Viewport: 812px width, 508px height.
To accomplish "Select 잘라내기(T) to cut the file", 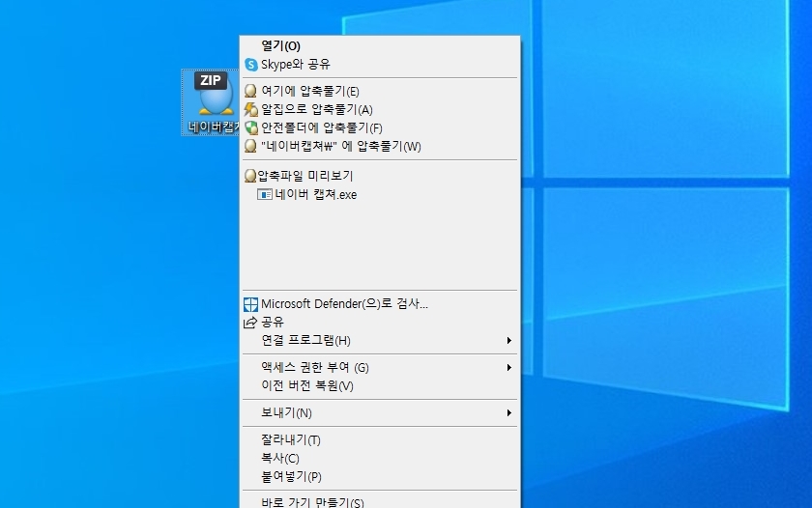I will (x=380, y=439).
